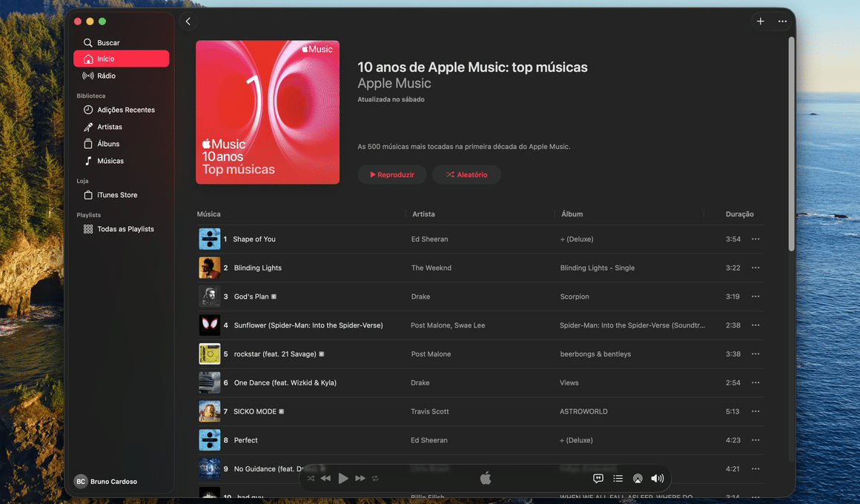Click the previous track rewind button
The height and width of the screenshot is (504, 860).
coord(325,478)
